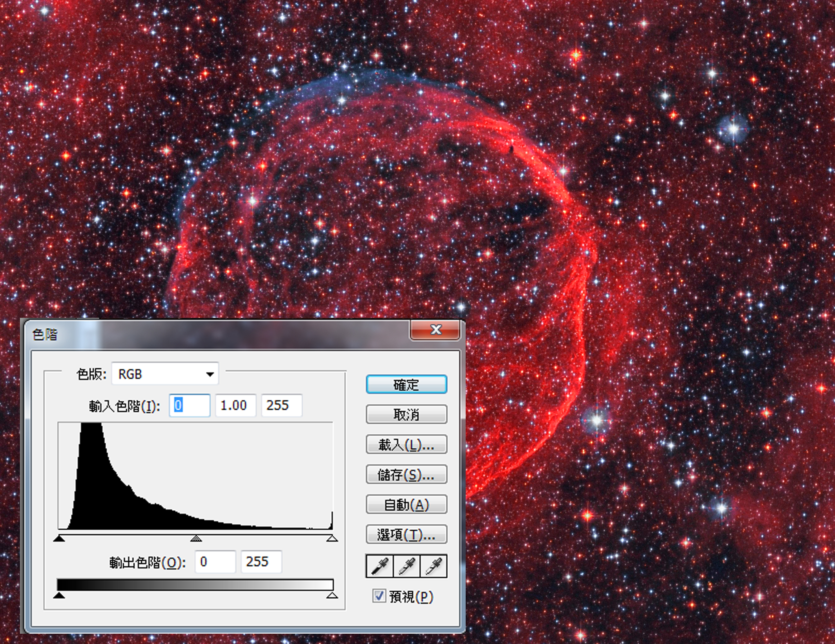Toggle the 預視 preview checkbox
Screen dimensions: 835x644
tap(379, 596)
